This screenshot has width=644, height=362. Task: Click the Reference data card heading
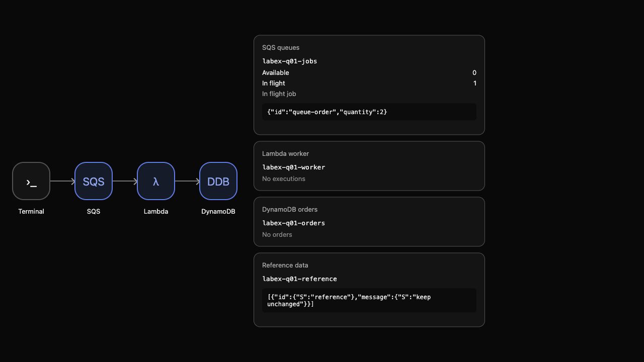pos(285,265)
